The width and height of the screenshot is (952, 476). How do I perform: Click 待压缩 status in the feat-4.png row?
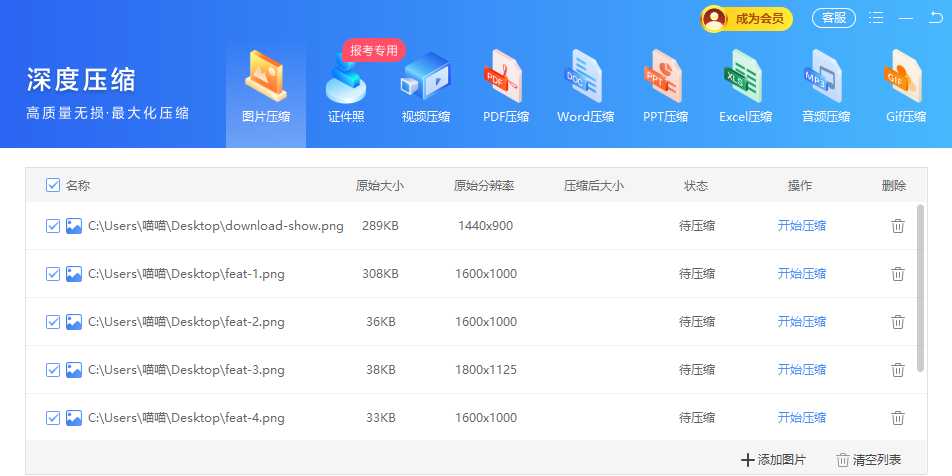(x=697, y=418)
